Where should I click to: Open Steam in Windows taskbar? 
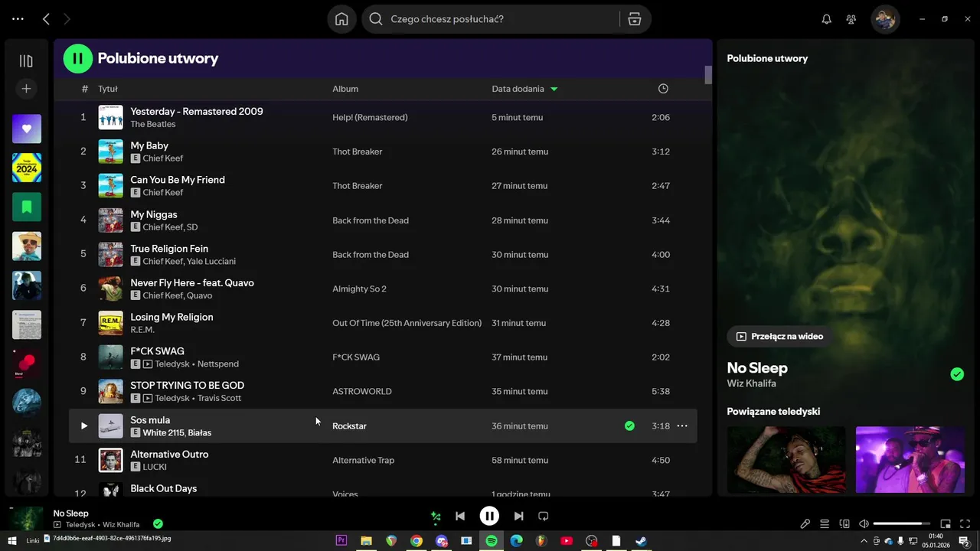tap(642, 541)
